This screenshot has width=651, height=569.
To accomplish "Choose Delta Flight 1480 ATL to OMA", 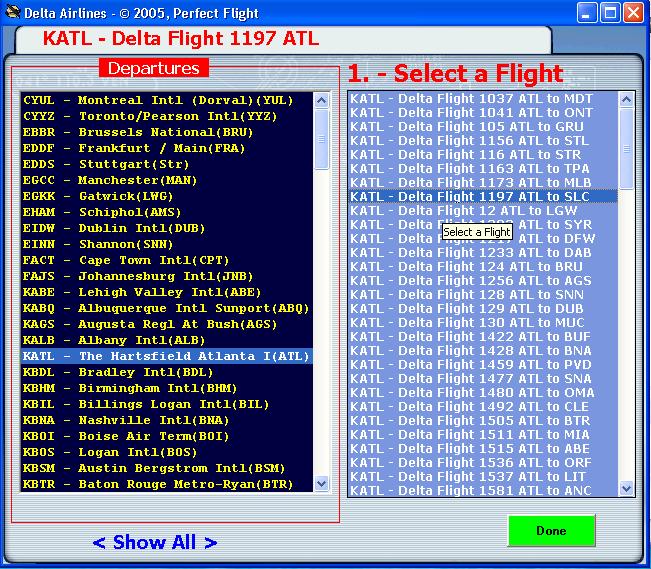I will coord(483,392).
